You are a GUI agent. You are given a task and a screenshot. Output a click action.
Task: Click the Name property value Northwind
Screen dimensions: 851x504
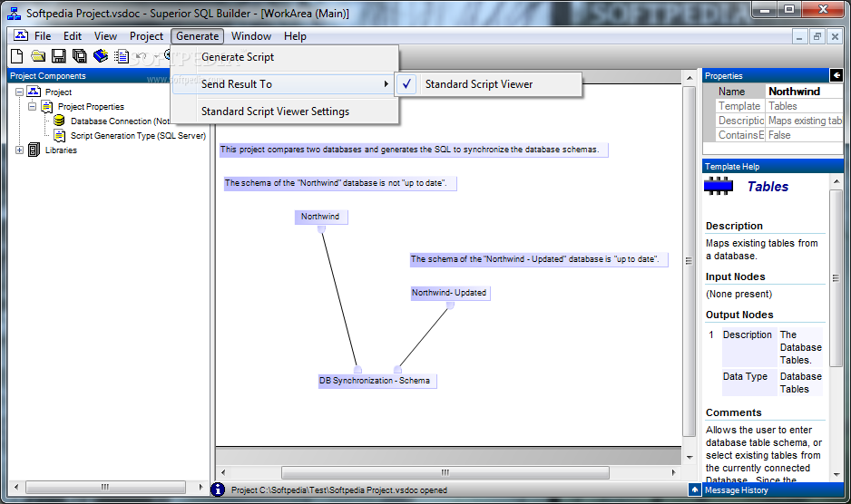(x=805, y=92)
